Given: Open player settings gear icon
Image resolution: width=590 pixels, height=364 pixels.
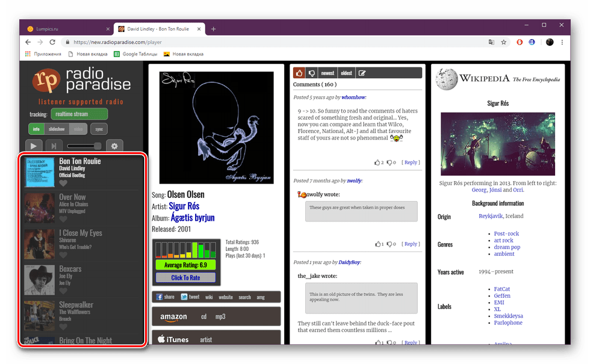Looking at the screenshot, I should point(114,146).
